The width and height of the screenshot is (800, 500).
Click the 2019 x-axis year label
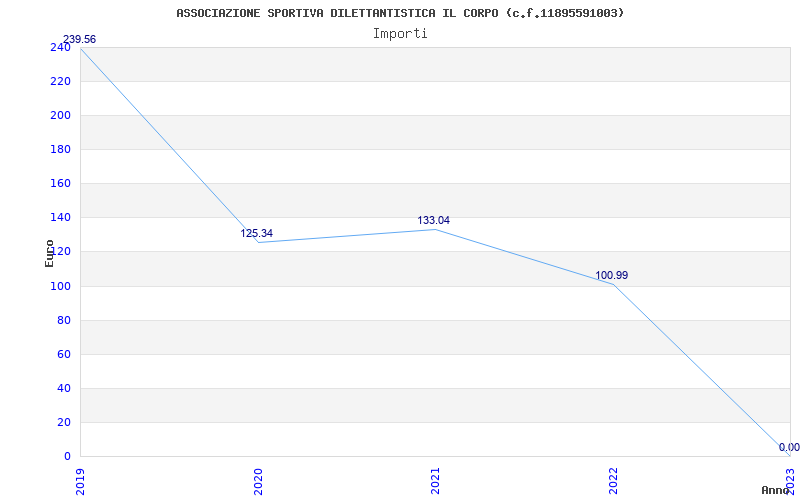tap(80, 481)
